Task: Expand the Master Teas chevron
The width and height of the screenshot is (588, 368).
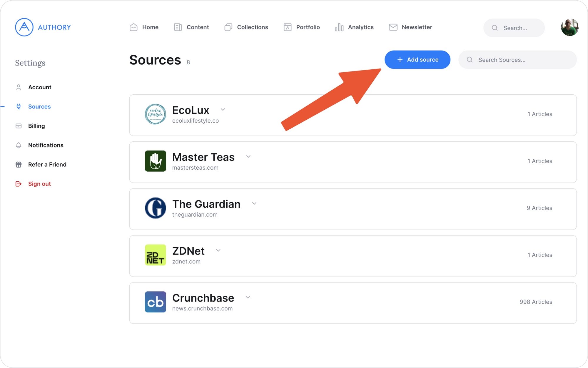Action: pyautogui.click(x=248, y=157)
